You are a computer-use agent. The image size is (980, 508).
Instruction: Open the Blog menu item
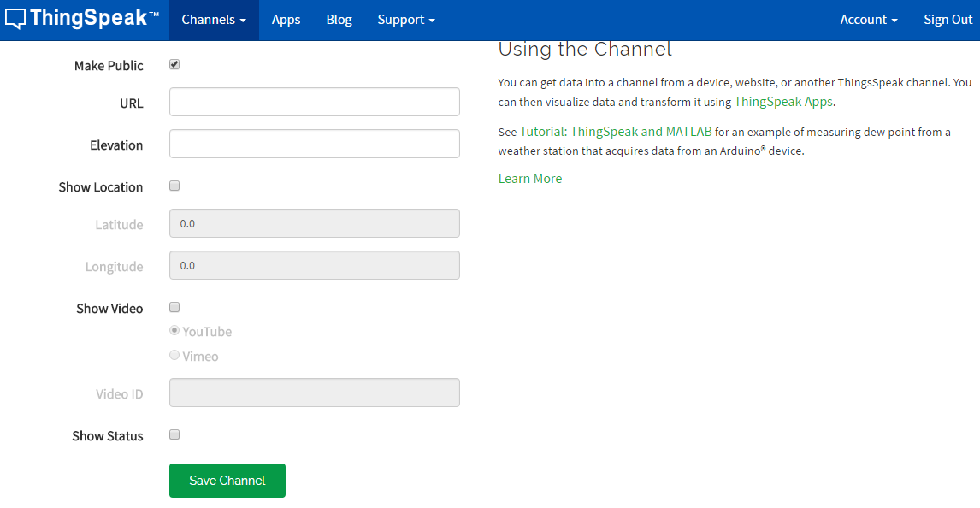pos(339,19)
